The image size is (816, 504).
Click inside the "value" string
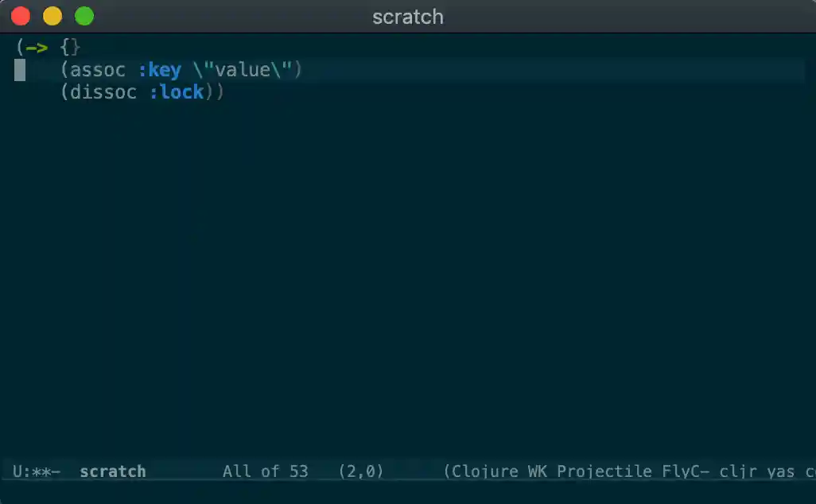tap(243, 70)
